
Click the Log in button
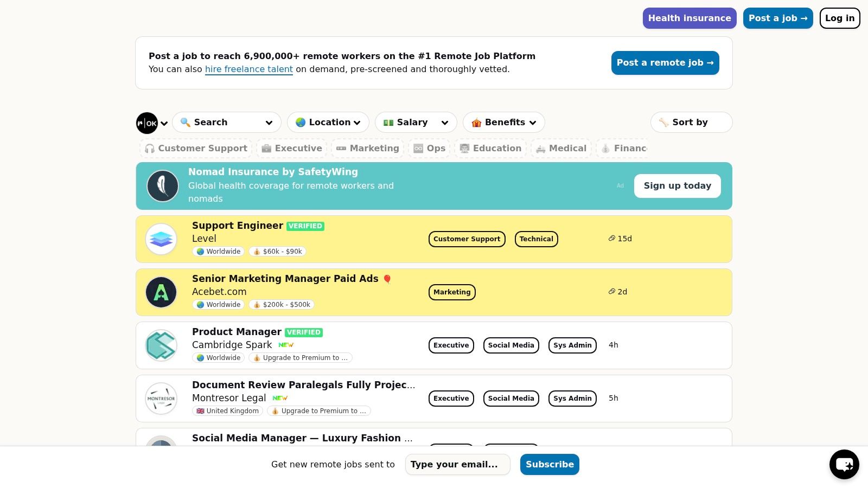tap(840, 18)
